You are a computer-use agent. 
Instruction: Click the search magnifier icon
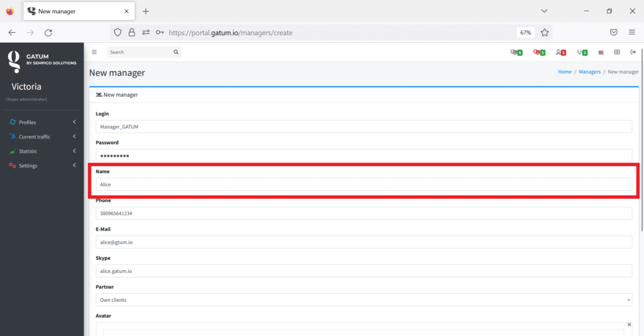click(176, 52)
